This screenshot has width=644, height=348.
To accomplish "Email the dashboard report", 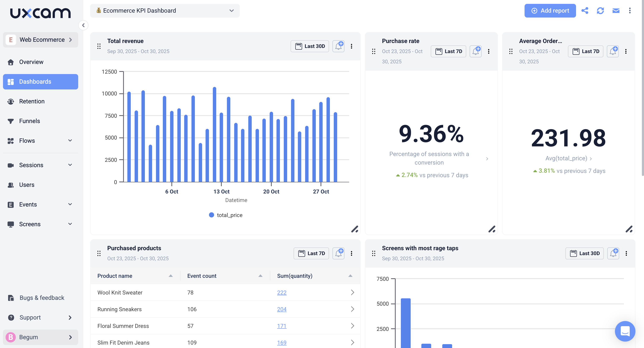I will click(x=616, y=10).
